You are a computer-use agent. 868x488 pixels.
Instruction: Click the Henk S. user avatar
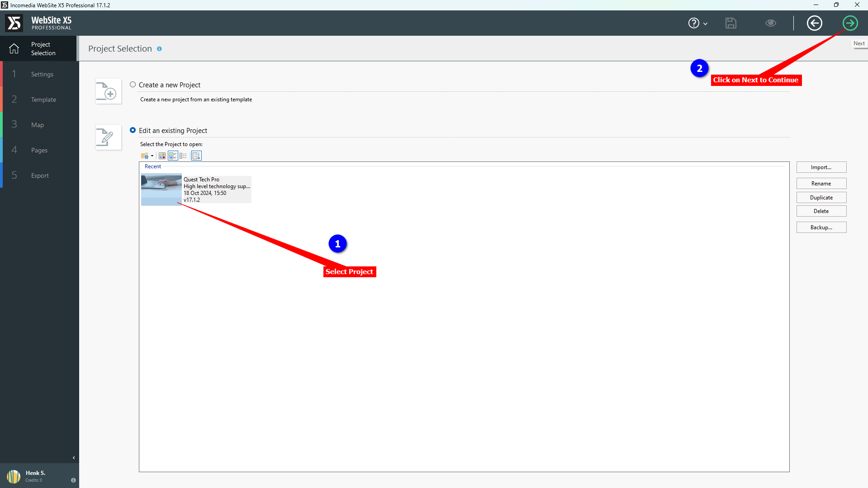14,476
